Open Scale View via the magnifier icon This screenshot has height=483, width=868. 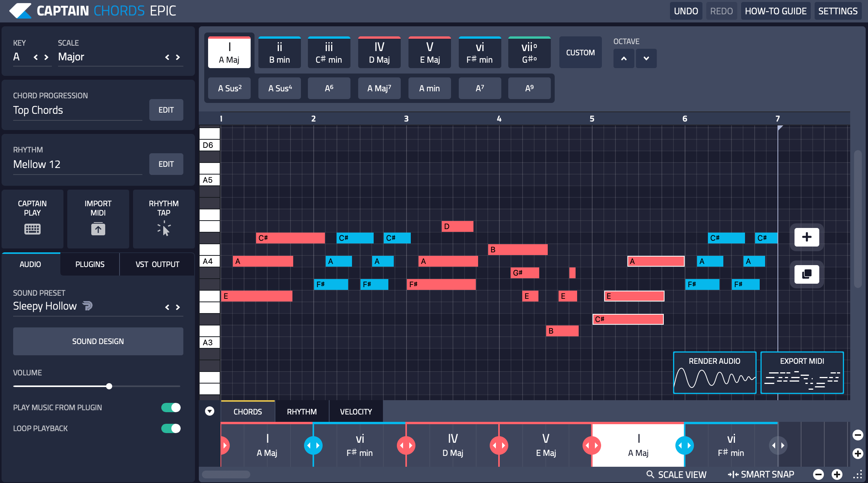click(650, 474)
